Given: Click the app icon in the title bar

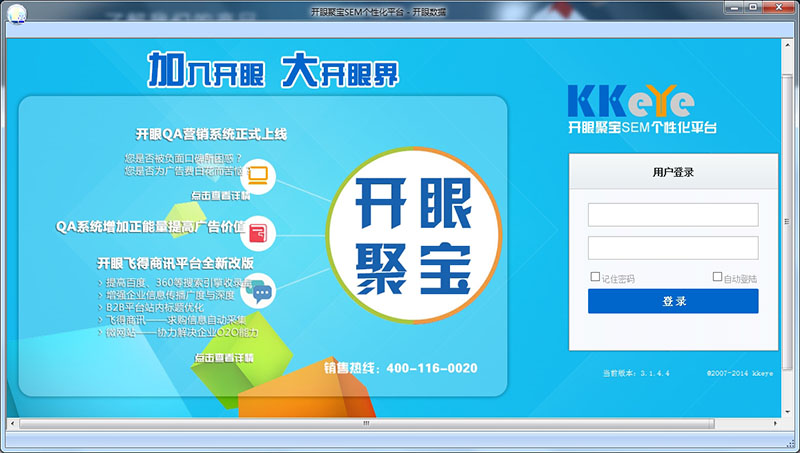Looking at the screenshot, I should pos(16,13).
